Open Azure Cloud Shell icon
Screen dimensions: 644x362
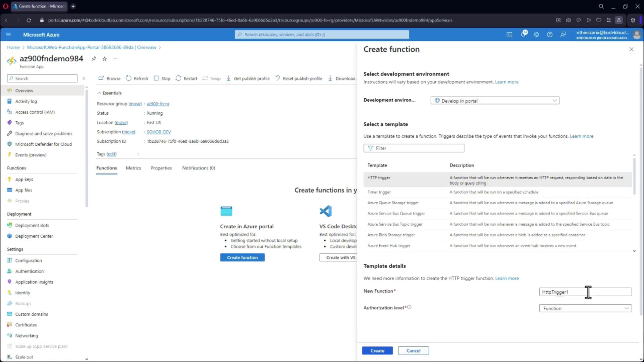[509, 35]
